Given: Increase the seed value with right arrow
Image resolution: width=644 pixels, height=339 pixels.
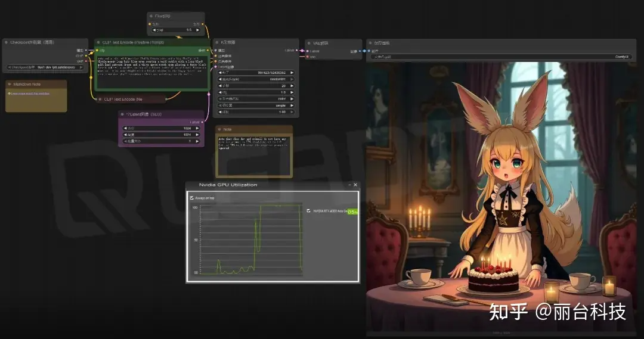Looking at the screenshot, I should point(292,73).
